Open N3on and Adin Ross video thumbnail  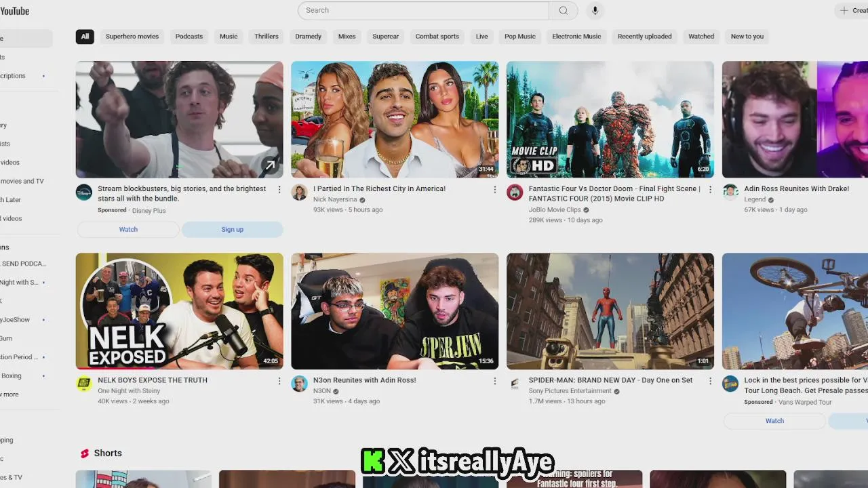click(395, 311)
